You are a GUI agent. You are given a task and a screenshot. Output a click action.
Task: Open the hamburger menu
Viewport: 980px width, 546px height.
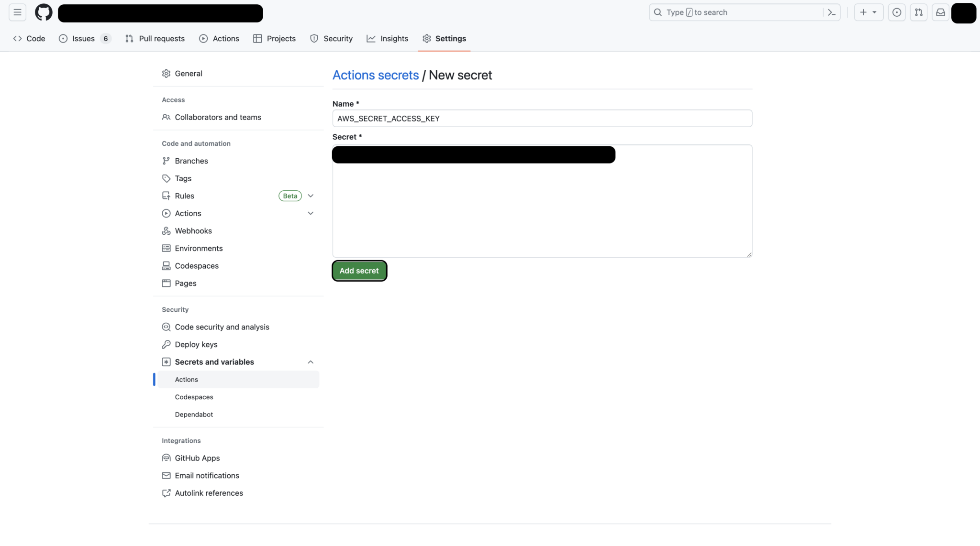tap(17, 12)
